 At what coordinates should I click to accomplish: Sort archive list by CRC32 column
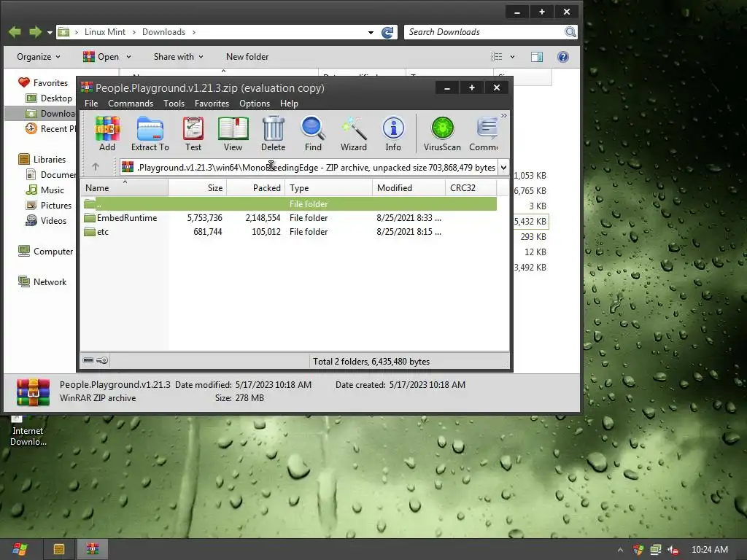[x=471, y=187]
